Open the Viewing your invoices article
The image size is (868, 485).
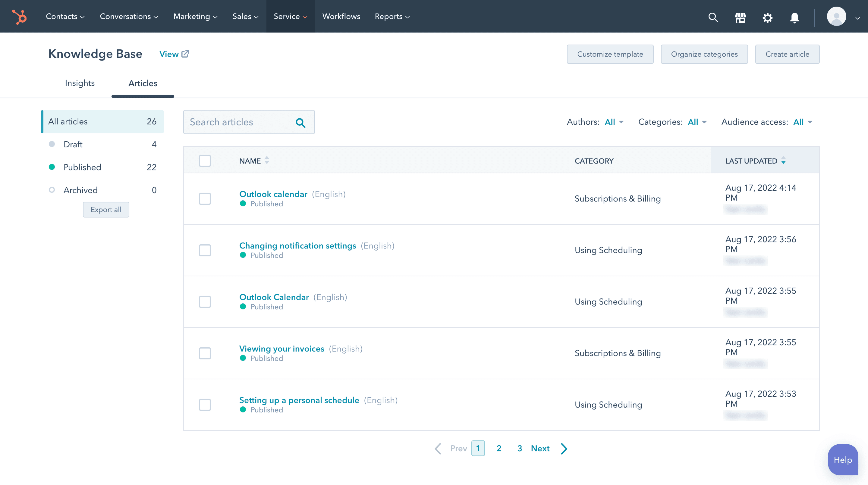[x=281, y=349]
